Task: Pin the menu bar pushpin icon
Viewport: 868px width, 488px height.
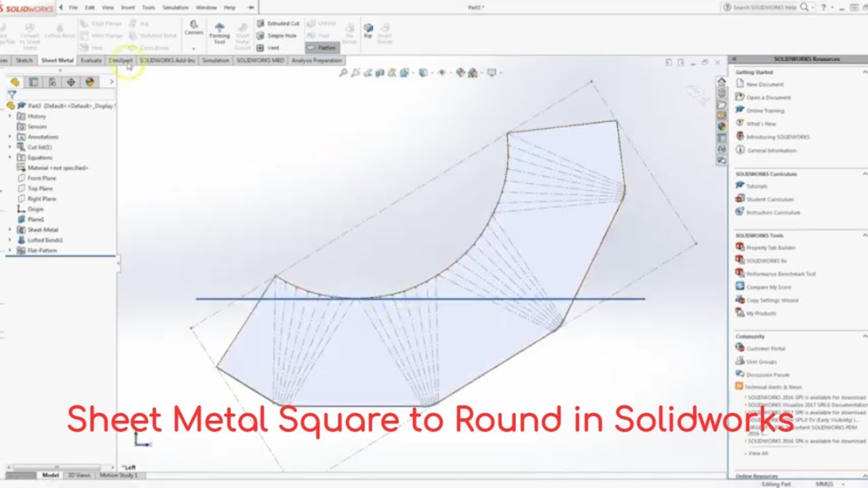Action: coord(251,7)
